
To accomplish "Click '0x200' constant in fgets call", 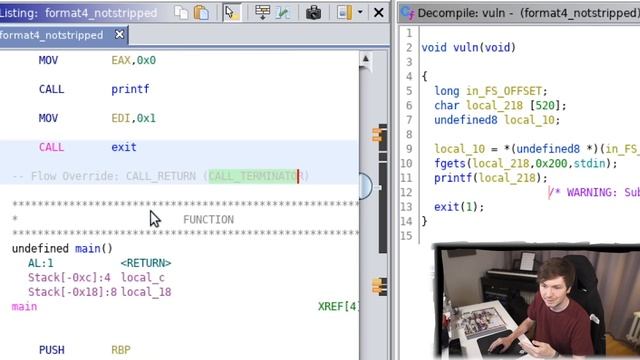I will point(551,163).
